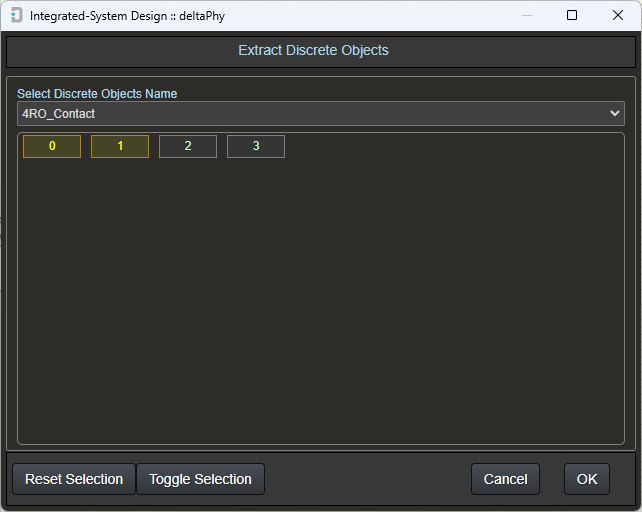Click the window title text in title bar
Screen dimensions: 642x512
(127, 16)
